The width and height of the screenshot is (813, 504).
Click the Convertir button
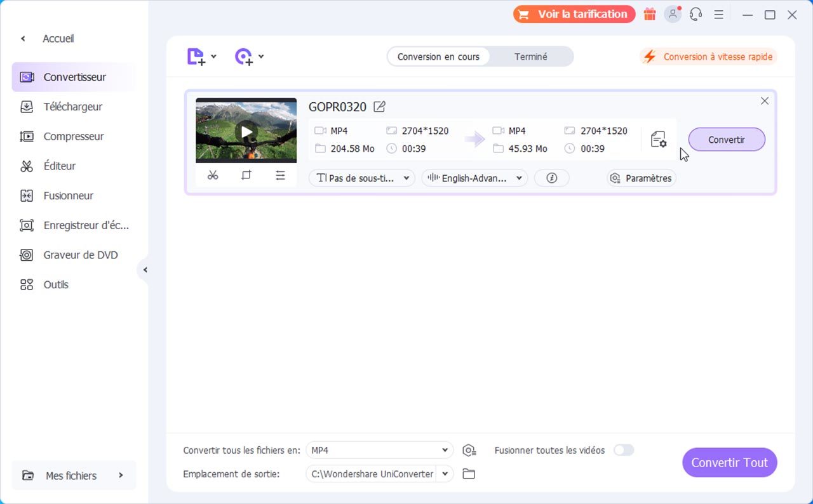727,140
